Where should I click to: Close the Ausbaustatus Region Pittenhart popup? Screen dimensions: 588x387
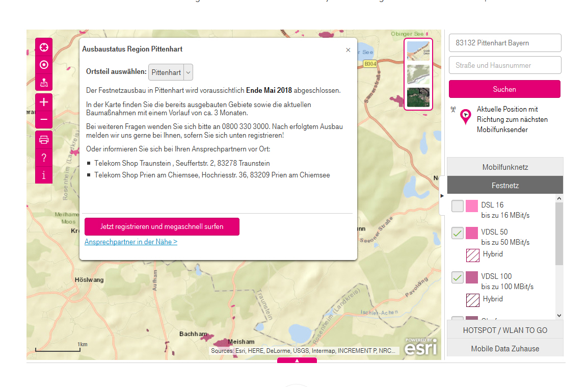click(x=348, y=50)
